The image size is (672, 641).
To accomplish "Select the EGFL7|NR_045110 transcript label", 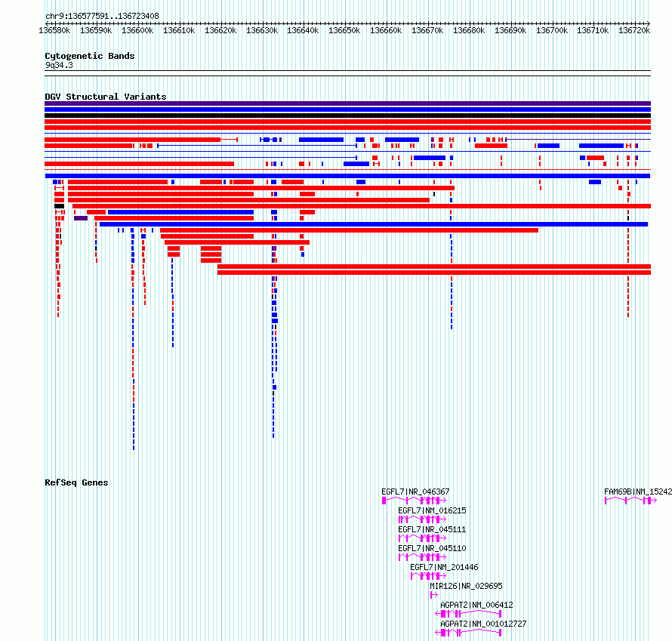I will [432, 548].
